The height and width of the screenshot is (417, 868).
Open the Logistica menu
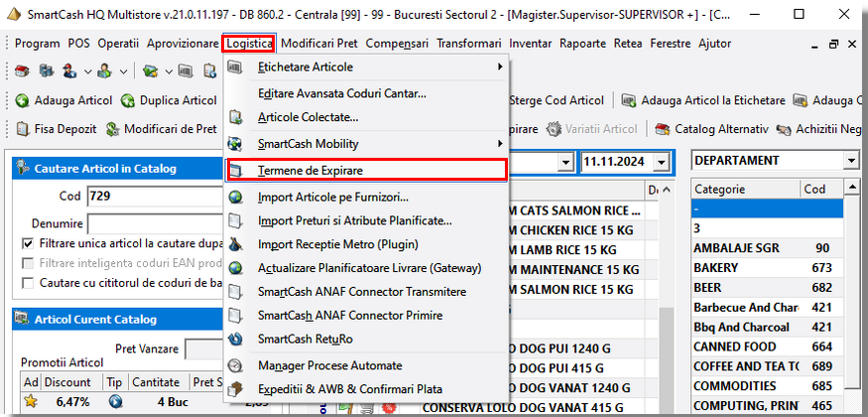coord(249,44)
